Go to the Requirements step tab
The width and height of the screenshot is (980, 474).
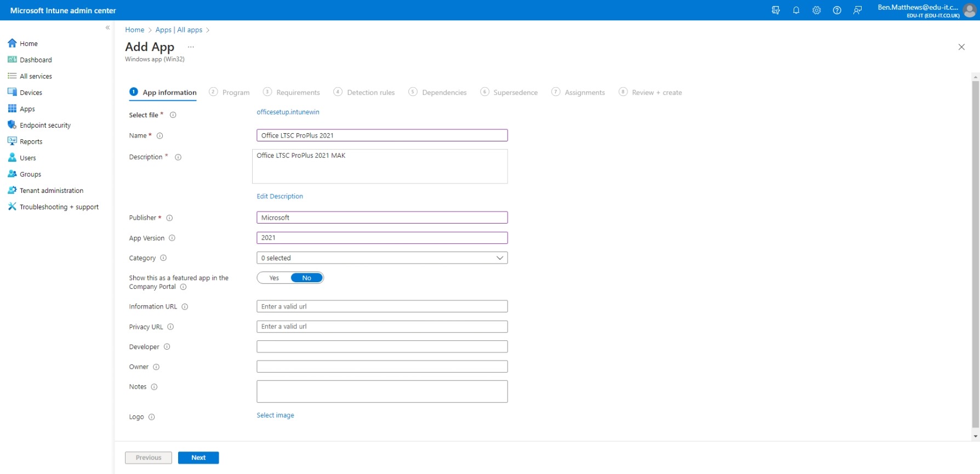291,93
